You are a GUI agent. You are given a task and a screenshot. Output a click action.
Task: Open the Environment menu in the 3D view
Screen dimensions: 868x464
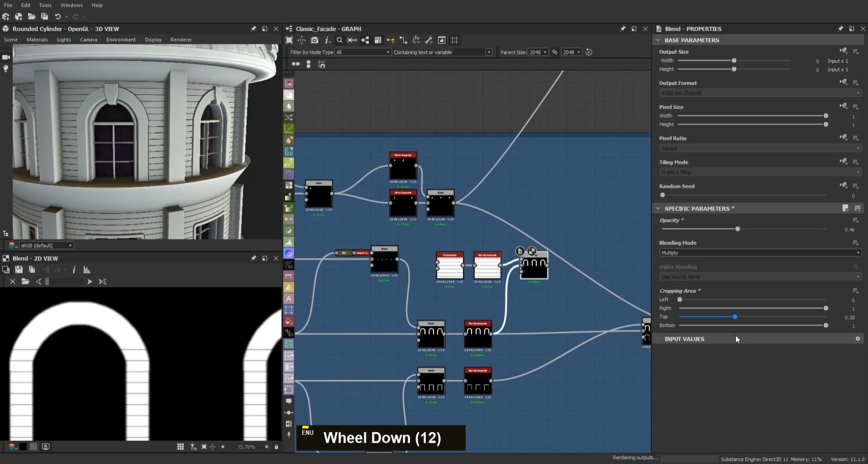click(121, 39)
